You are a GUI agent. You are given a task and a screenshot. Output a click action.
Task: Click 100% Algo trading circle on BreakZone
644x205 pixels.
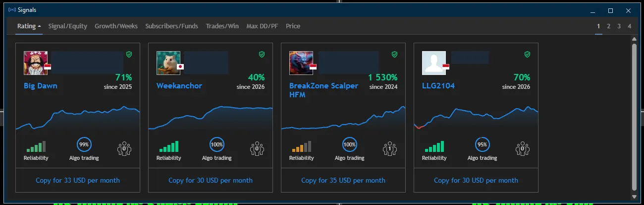click(350, 145)
